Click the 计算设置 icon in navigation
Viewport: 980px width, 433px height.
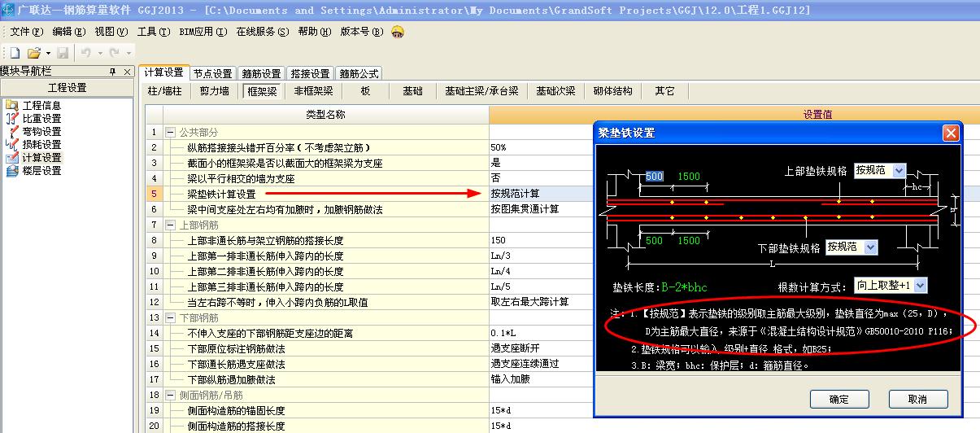(x=11, y=157)
